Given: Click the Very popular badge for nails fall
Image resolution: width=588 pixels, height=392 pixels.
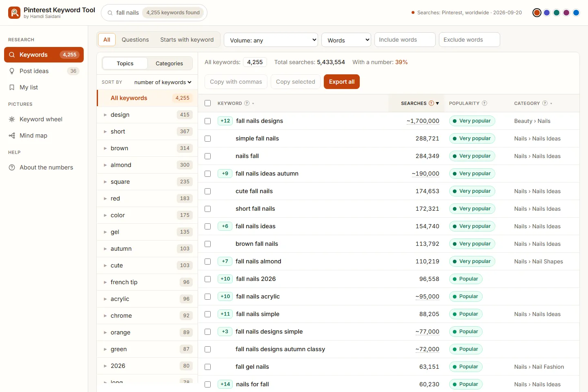Looking at the screenshot, I should 472,156.
